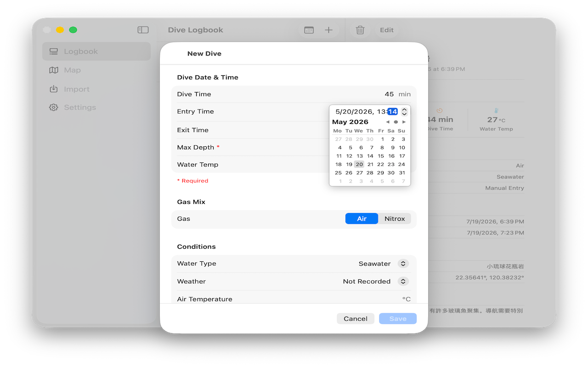
Task: Select May 28 in the calendar
Action: pyautogui.click(x=370, y=172)
